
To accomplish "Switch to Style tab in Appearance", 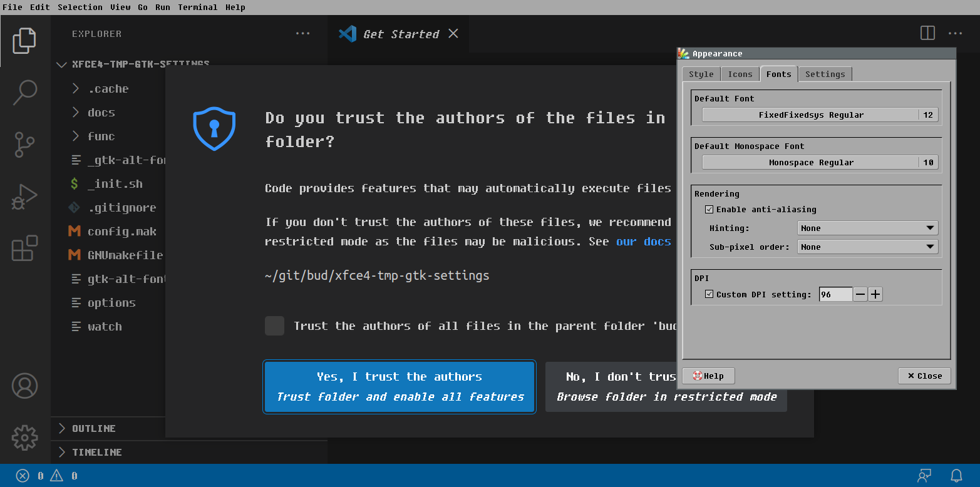I will click(701, 74).
